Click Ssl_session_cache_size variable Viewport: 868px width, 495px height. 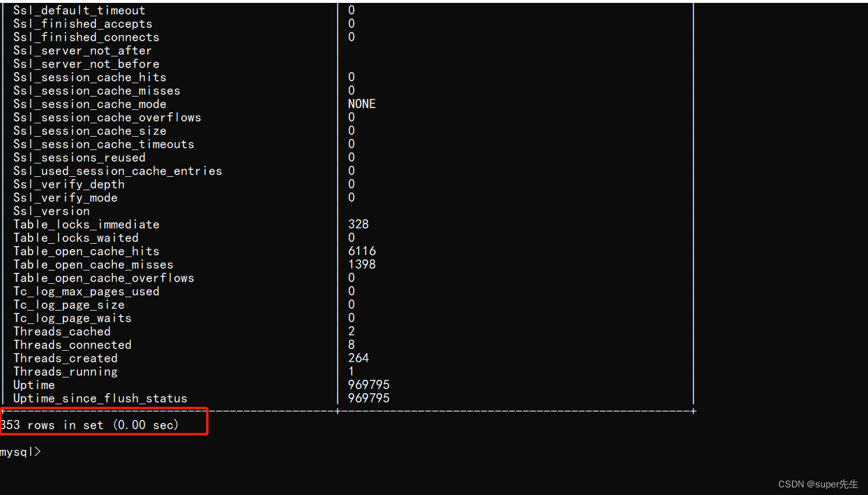90,131
